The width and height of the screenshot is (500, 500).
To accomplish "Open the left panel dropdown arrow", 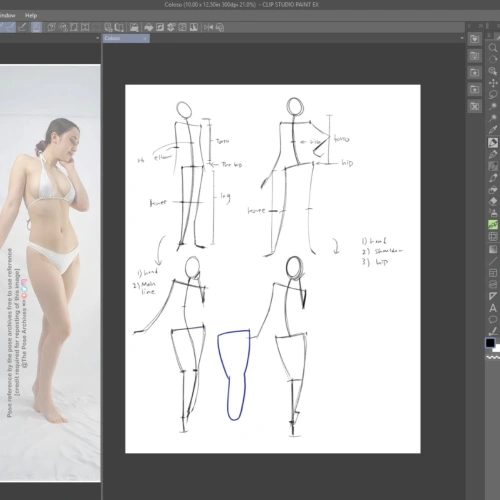I will coord(97,38).
